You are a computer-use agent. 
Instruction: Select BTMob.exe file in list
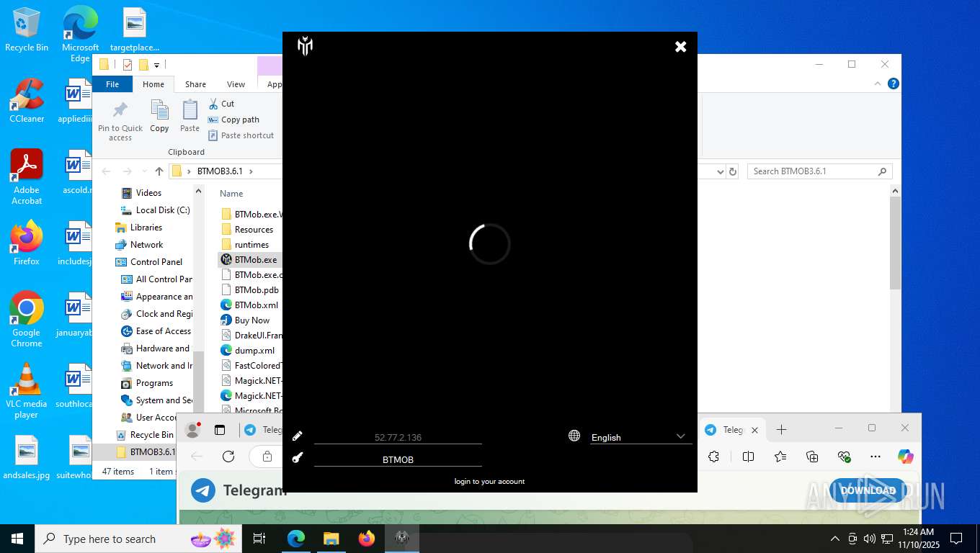point(249,260)
